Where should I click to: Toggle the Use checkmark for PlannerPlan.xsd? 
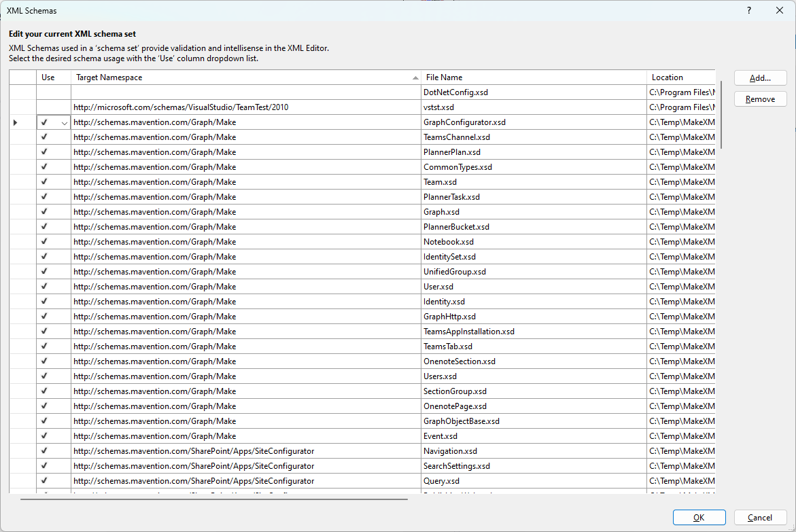pyautogui.click(x=45, y=152)
